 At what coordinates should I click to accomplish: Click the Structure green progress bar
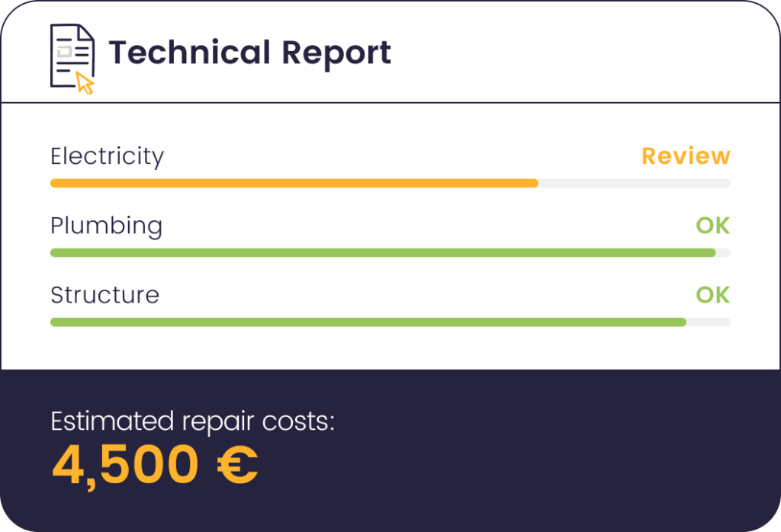tap(368, 322)
